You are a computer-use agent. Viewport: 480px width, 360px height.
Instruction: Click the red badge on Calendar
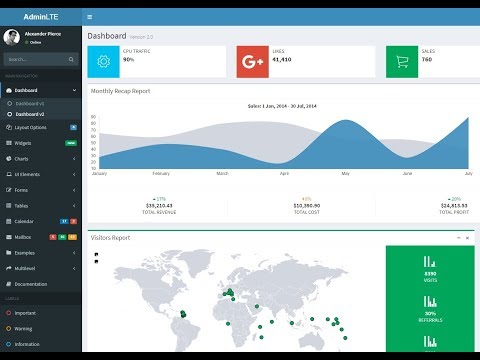[74, 221]
